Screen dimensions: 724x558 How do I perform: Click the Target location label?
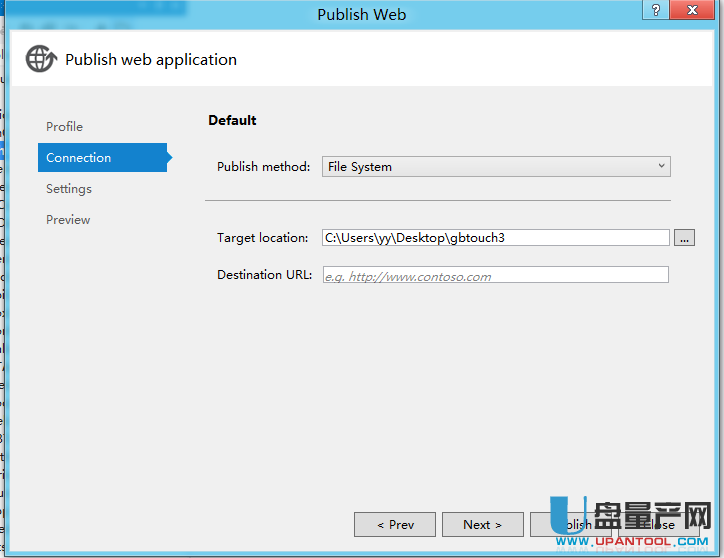pyautogui.click(x=262, y=237)
